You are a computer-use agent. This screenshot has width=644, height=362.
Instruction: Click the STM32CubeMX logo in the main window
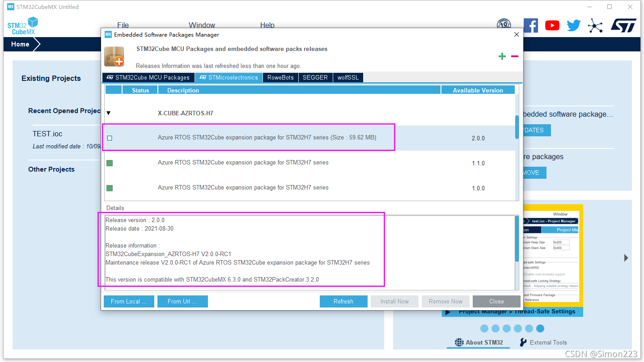(22, 25)
